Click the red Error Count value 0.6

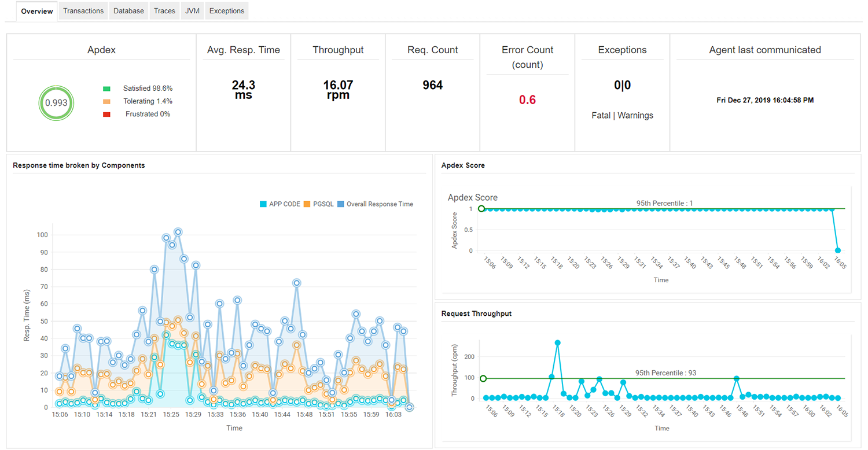tap(527, 98)
